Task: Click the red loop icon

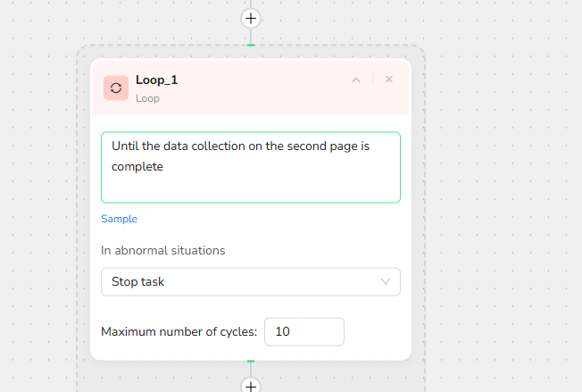Action: pos(116,88)
